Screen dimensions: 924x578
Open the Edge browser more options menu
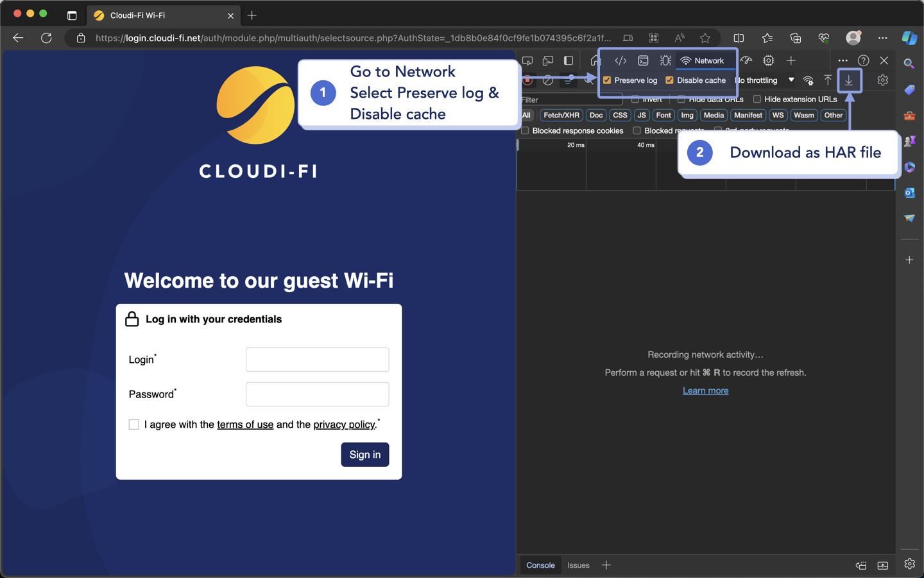click(x=883, y=38)
